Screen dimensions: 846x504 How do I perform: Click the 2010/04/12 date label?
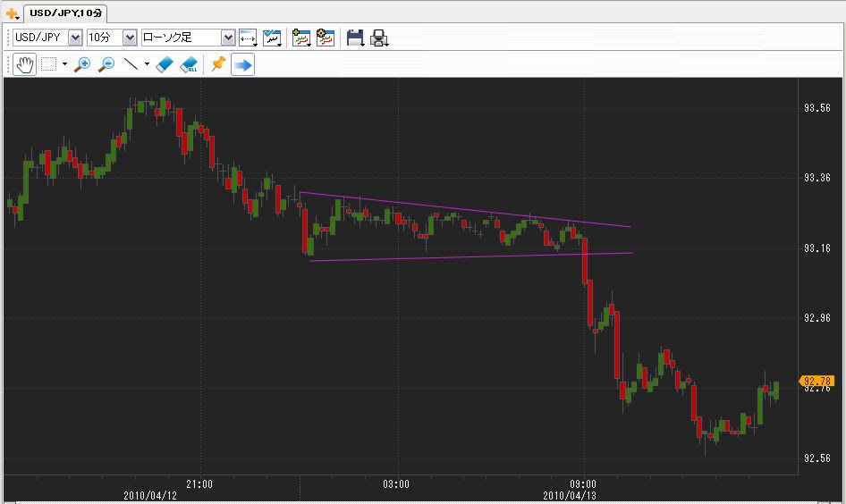tap(150, 495)
